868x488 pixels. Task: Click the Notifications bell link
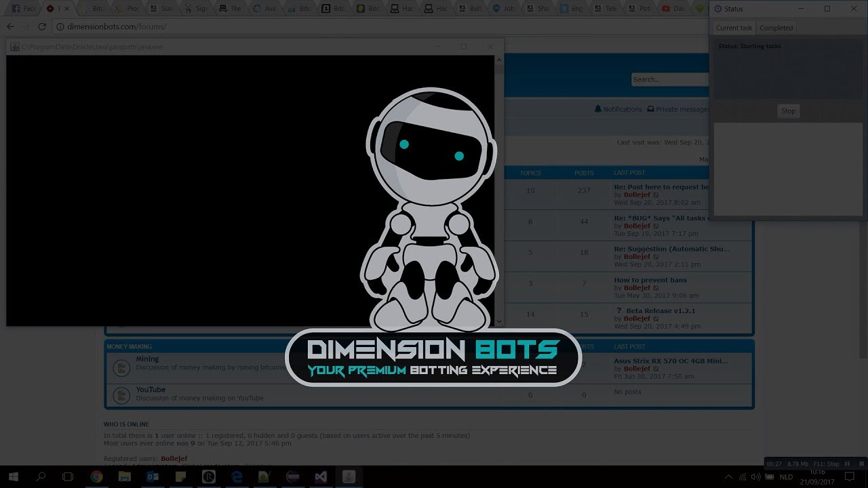pyautogui.click(x=618, y=109)
